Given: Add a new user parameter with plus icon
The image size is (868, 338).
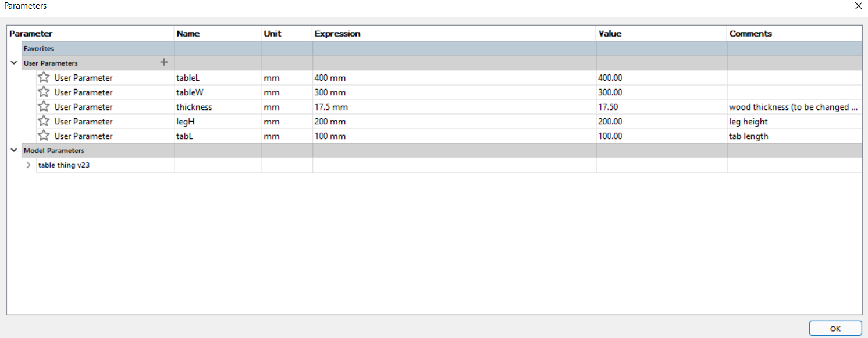Looking at the screenshot, I should pos(164,62).
